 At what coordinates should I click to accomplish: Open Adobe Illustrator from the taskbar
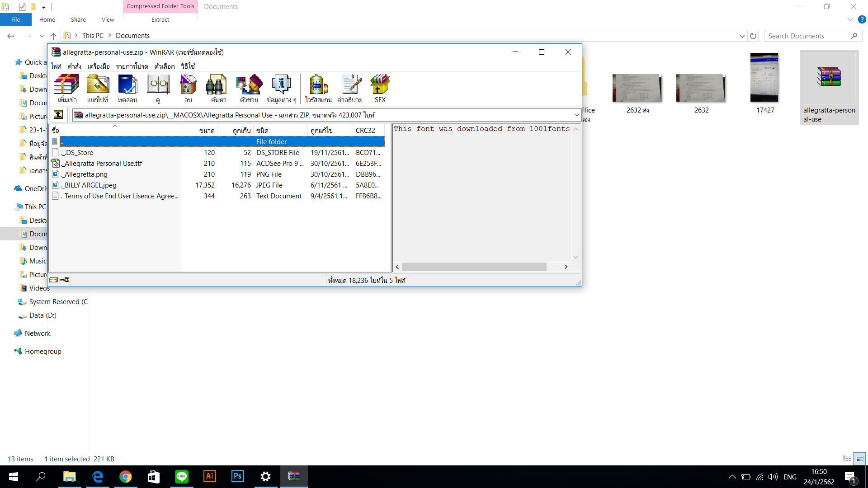[210, 477]
